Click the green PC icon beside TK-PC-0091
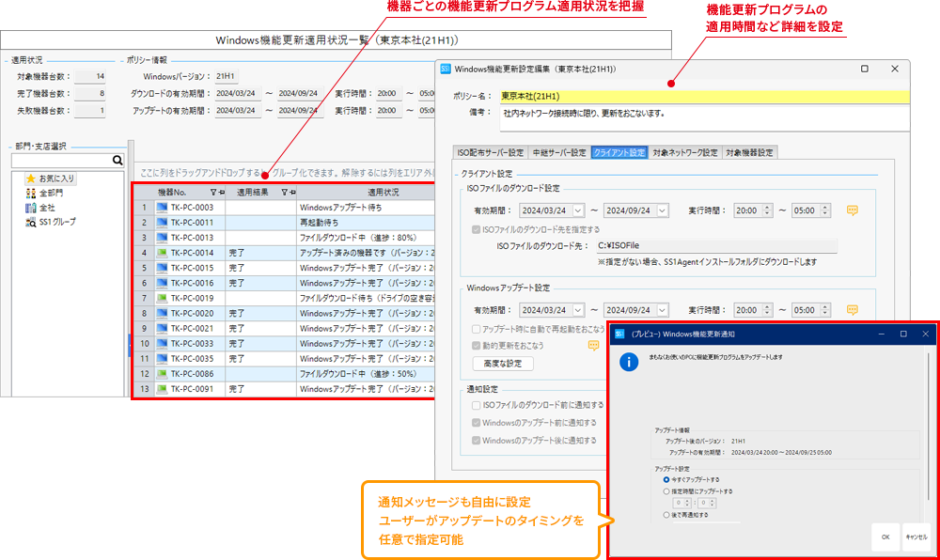The width and height of the screenshot is (940, 560). (x=162, y=389)
